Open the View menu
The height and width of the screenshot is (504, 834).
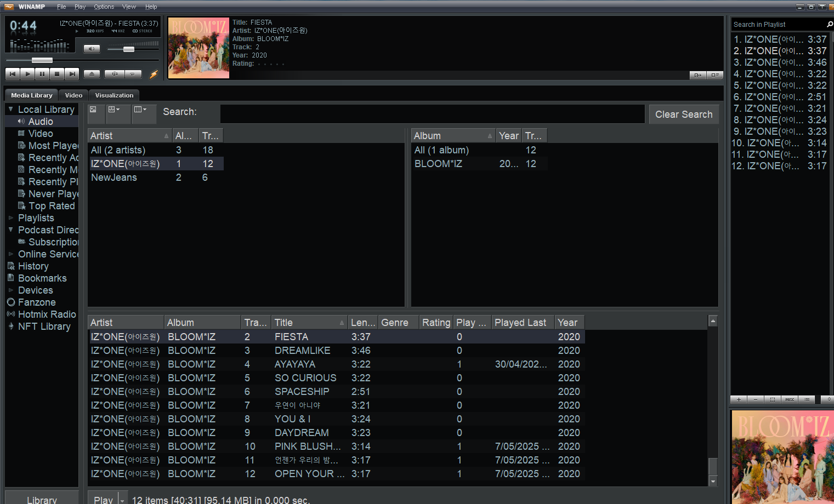(x=129, y=7)
